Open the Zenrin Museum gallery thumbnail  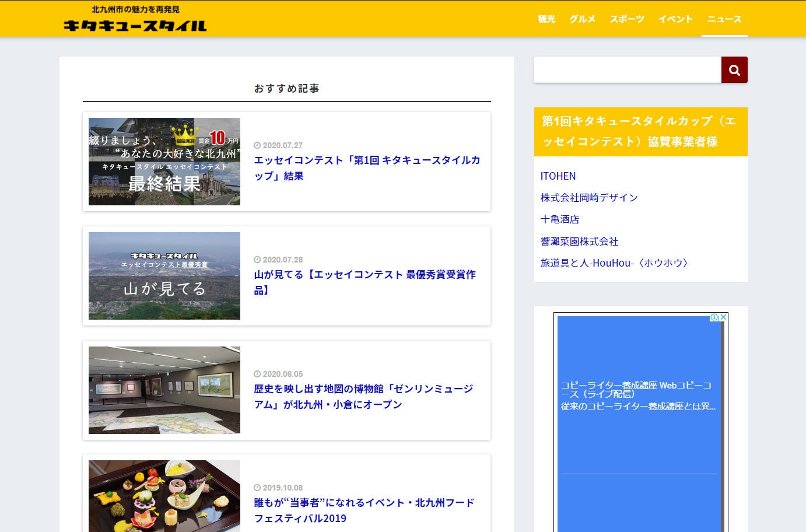coord(164,390)
